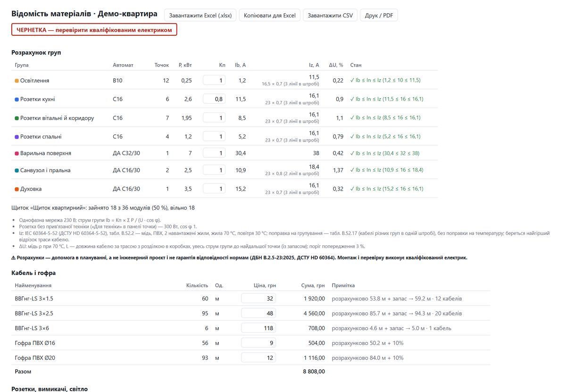
Task: Click the blue Розетки кухні color dot
Action: pos(17,100)
